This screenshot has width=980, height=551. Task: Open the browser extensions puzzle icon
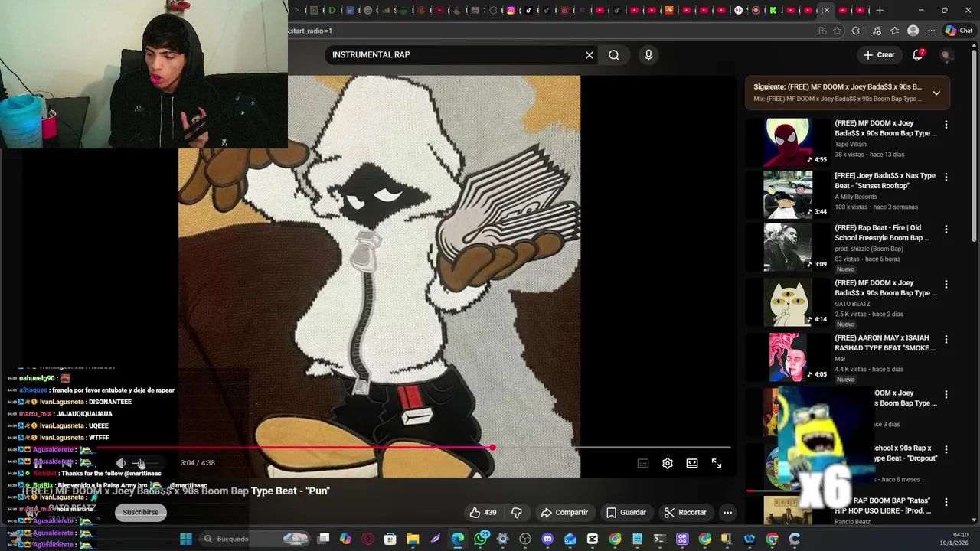[856, 31]
